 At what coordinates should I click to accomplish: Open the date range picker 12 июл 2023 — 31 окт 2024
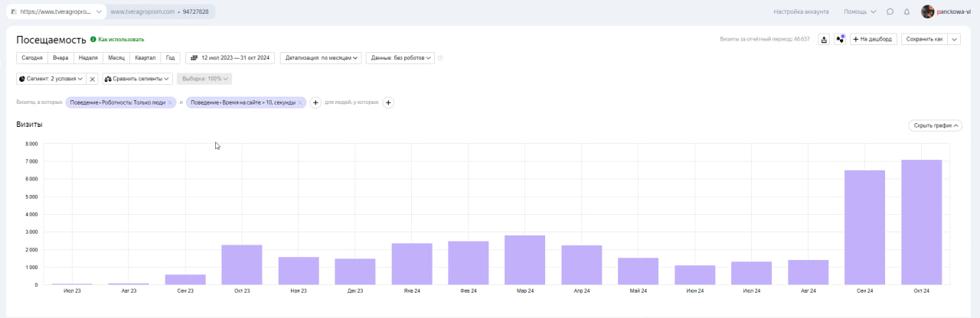point(230,57)
